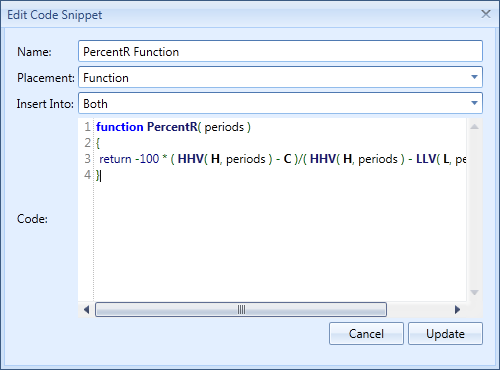Click the horizontal scrollbar right arrow
Screen dimensions: 500x370
click(458, 310)
